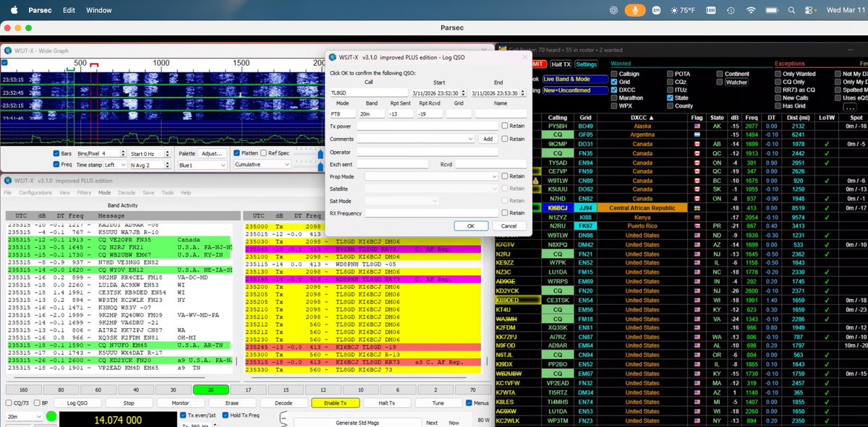The image size is (868, 427).
Task: Click Add button beside Comments
Action: [x=488, y=138]
